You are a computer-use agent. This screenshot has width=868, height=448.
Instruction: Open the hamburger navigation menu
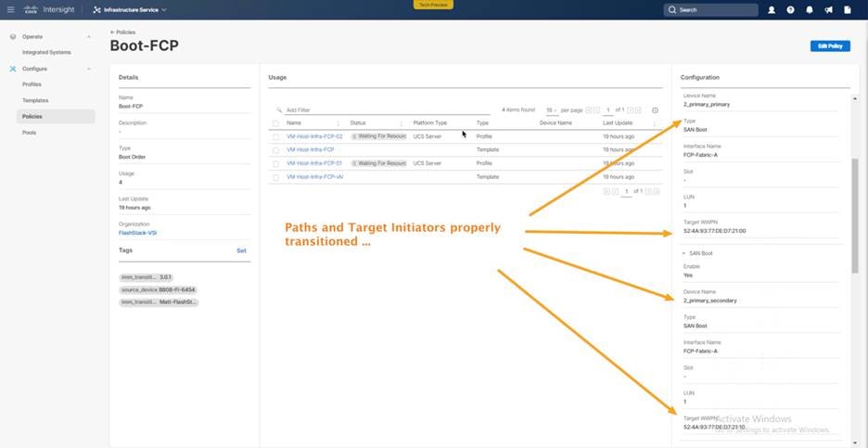(10, 9)
